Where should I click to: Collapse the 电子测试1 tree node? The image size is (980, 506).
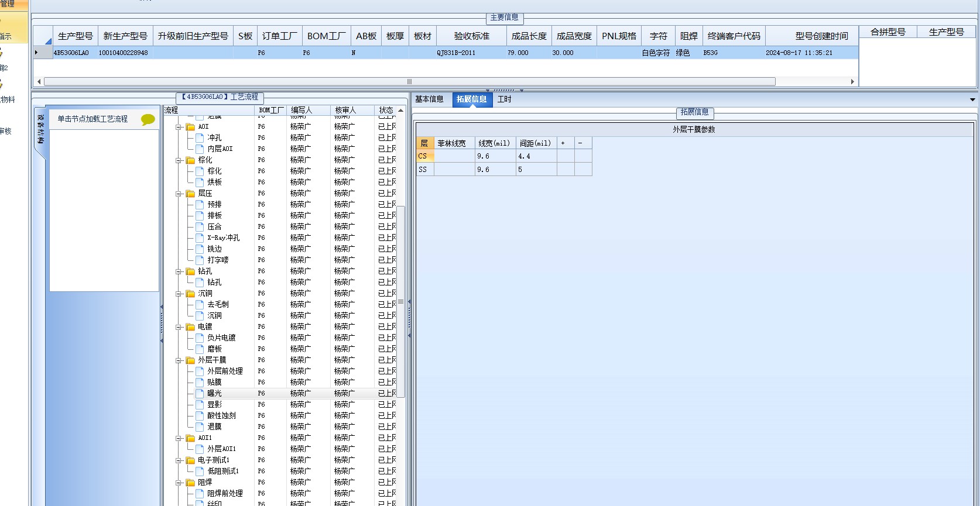(179, 460)
